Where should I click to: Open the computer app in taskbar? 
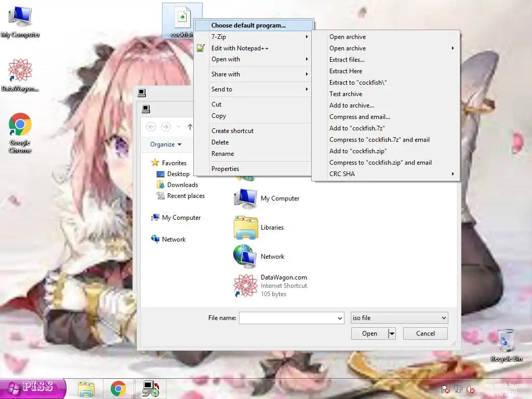click(x=151, y=389)
